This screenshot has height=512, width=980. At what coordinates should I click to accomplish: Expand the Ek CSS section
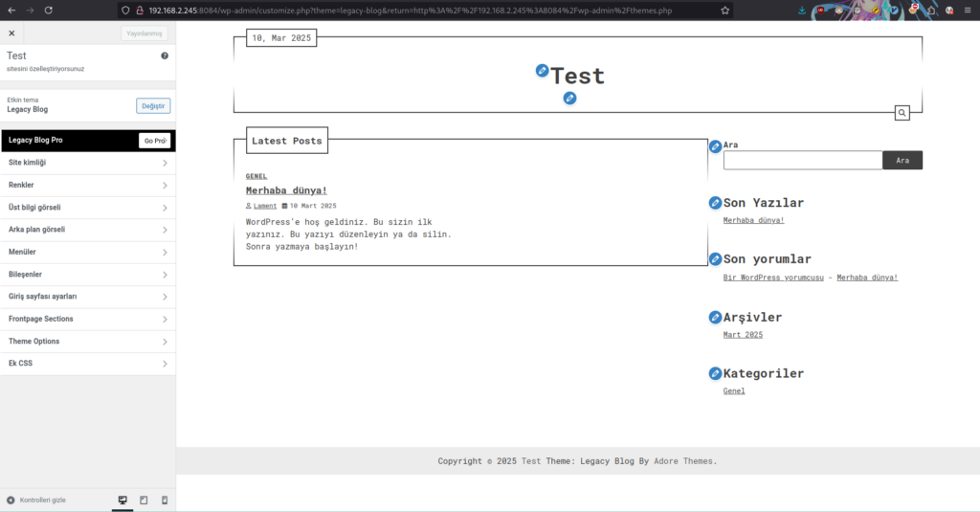(88, 364)
